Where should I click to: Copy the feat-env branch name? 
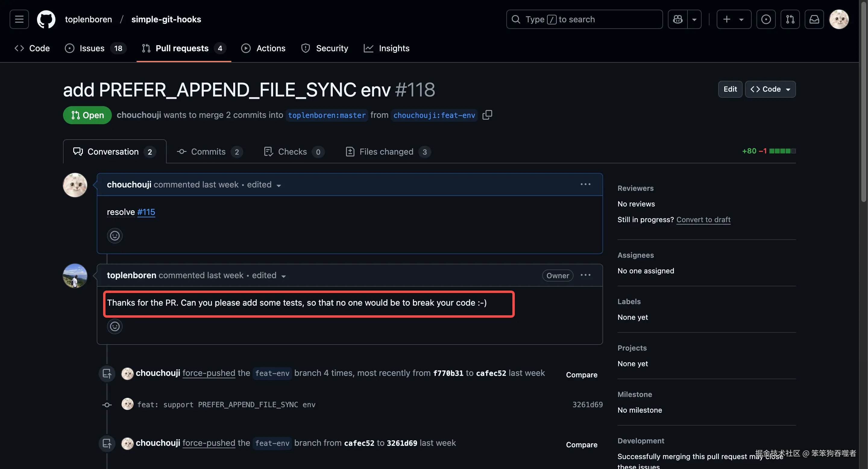(x=487, y=115)
